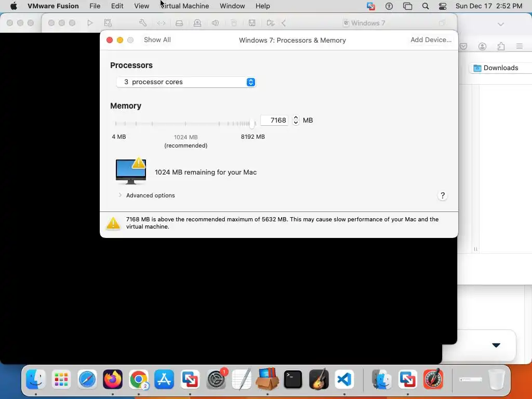Open the Edit menu

tap(117, 6)
